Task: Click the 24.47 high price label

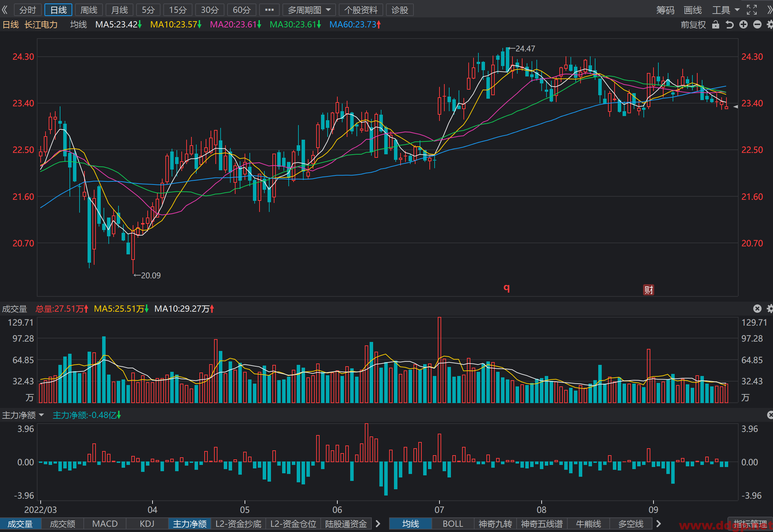Action: click(525, 49)
